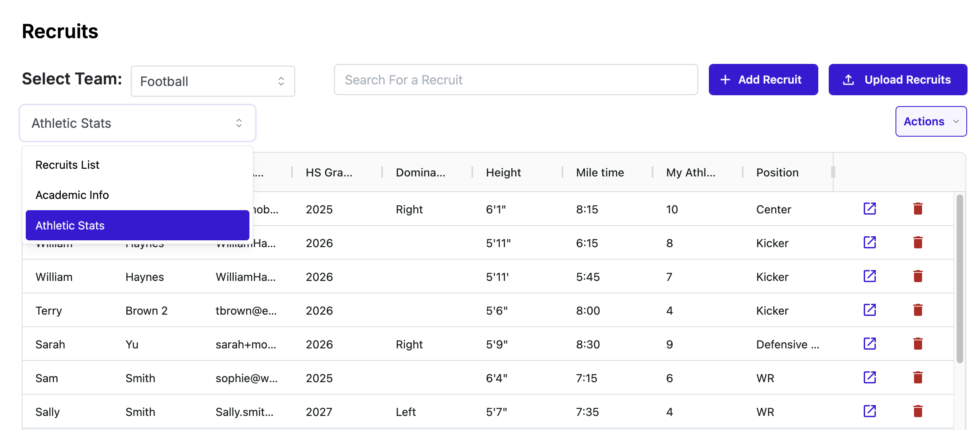Expand the Actions dropdown
980x430 pixels.
click(931, 121)
